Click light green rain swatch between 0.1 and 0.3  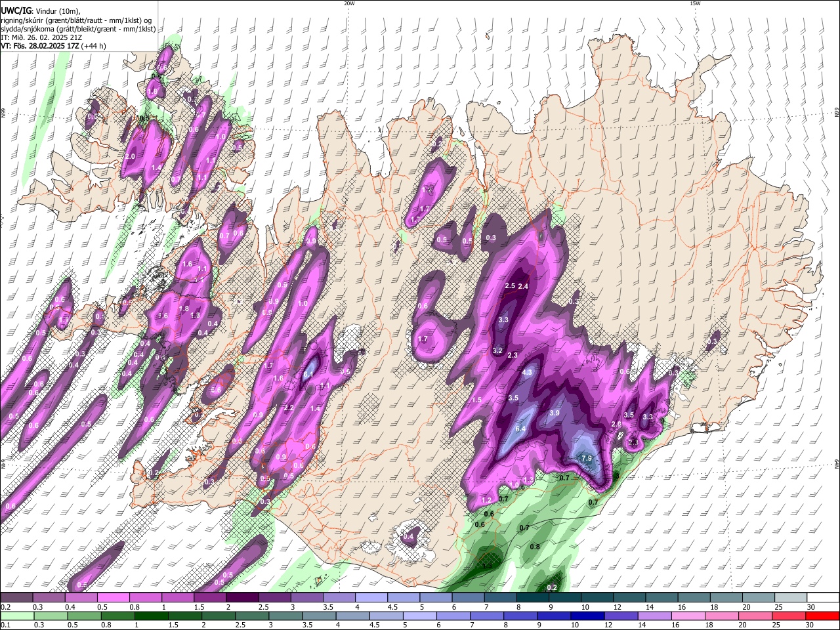pos(16,616)
